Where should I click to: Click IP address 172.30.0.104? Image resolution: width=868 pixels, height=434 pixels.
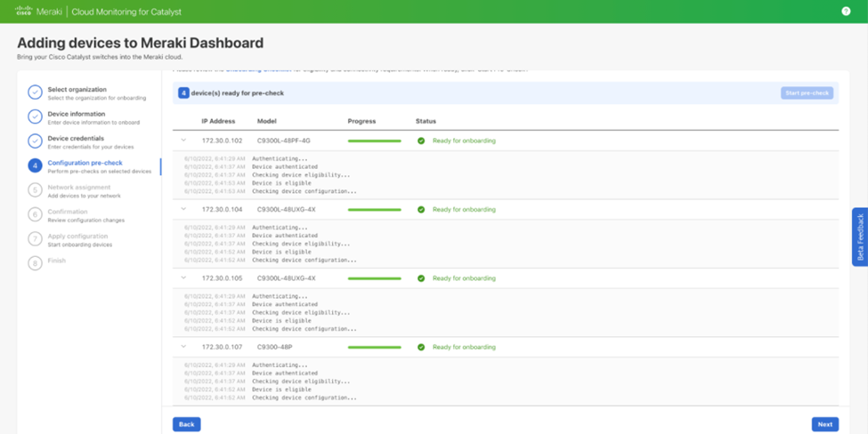click(x=222, y=210)
